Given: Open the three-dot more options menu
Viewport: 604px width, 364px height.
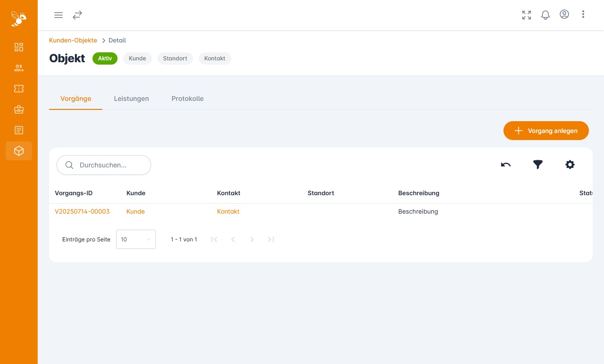Looking at the screenshot, I should pyautogui.click(x=583, y=15).
